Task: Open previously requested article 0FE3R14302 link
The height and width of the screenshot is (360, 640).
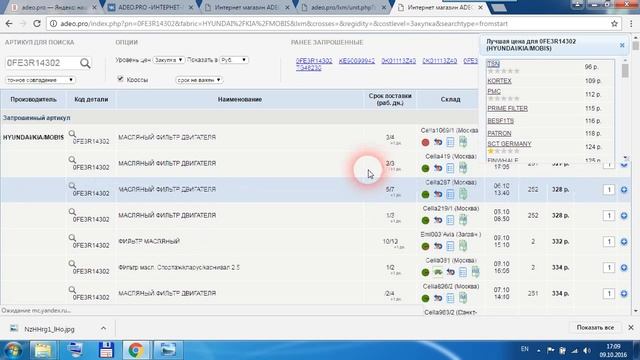Action: coord(314,61)
